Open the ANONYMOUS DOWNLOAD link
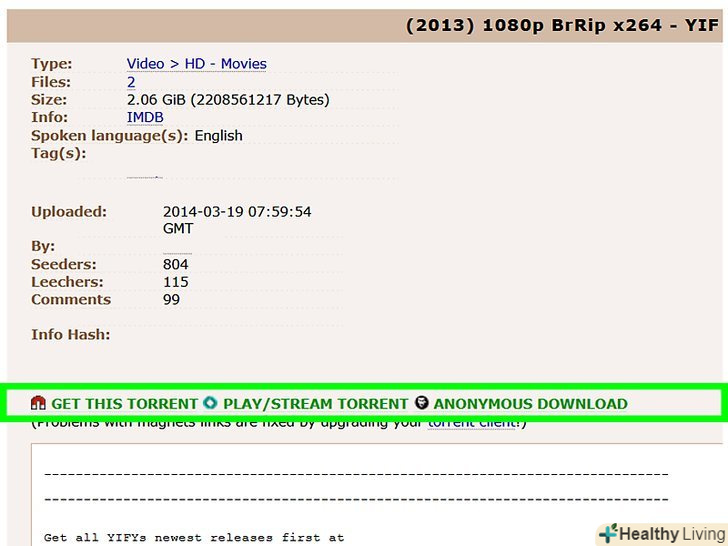This screenshot has height=546, width=728. 531,404
